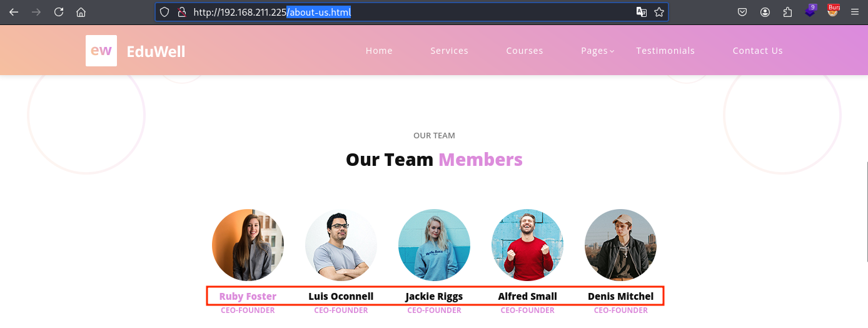This screenshot has height=328, width=868.
Task: Focus the URL address bar
Action: tap(413, 12)
